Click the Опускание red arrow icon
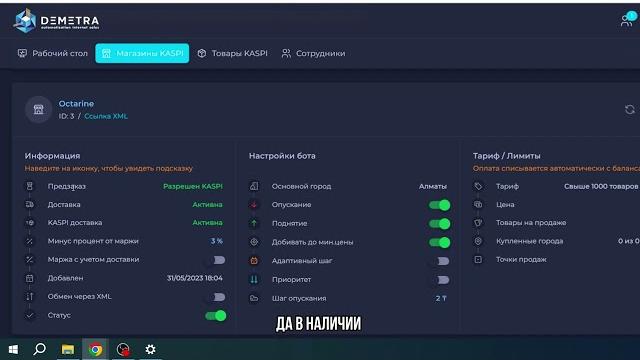The width and height of the screenshot is (640, 360). pos(254,204)
